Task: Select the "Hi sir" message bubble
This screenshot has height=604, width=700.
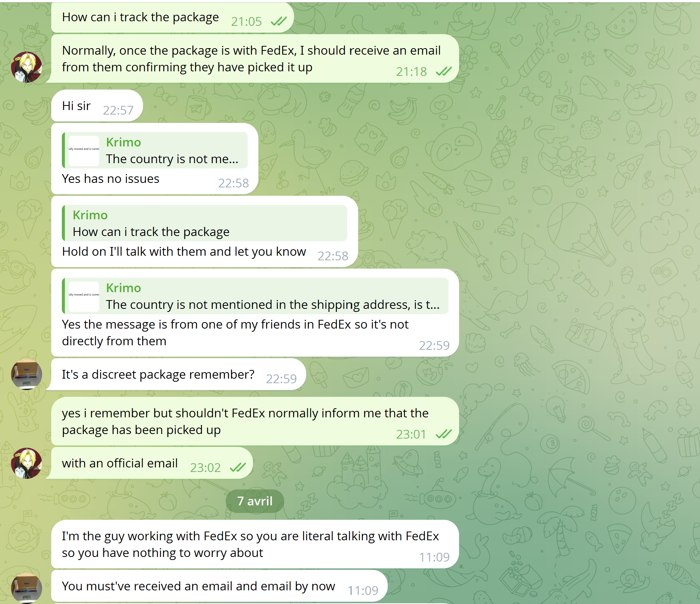Action: pos(77,106)
